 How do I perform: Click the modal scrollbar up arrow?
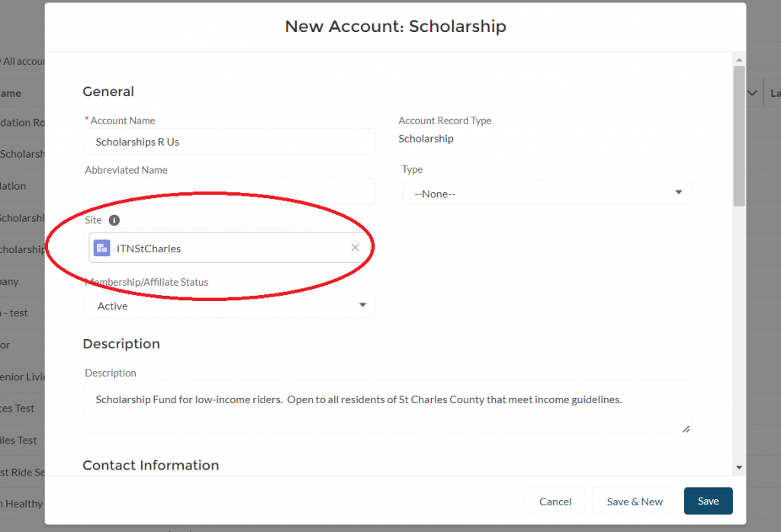tap(739, 59)
